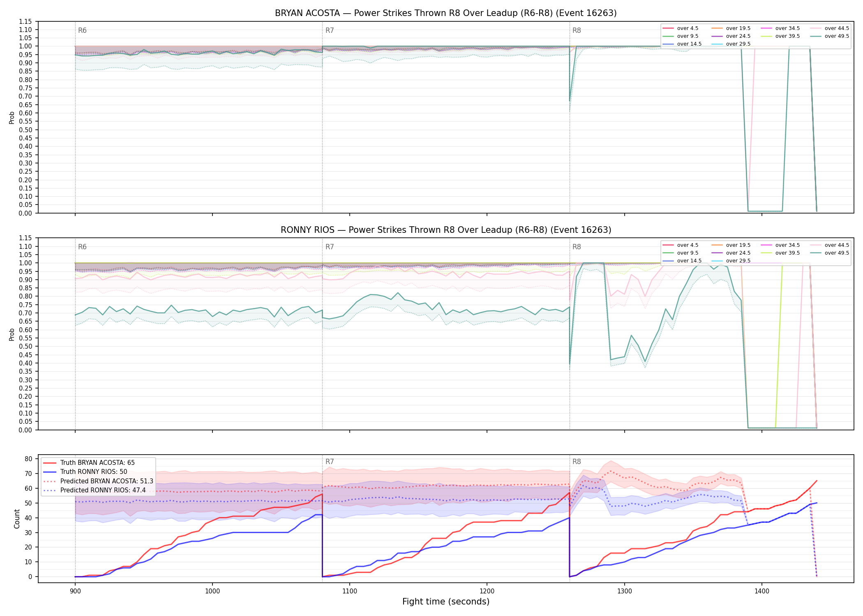This screenshot has height=616, width=863.
Task: Click the 40 tick label on the Count axis
Action: (28, 518)
